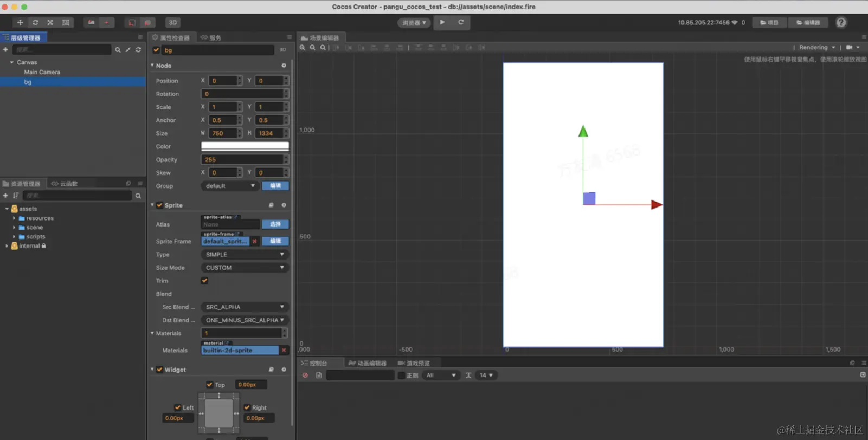Viewport: 868px width, 440px height.
Task: Click the assets sort order icon
Action: 16,196
